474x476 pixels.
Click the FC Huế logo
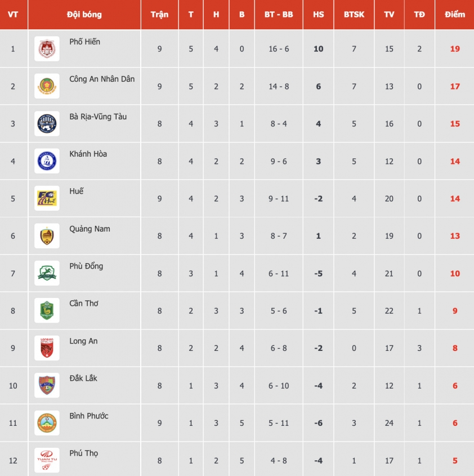click(x=47, y=198)
